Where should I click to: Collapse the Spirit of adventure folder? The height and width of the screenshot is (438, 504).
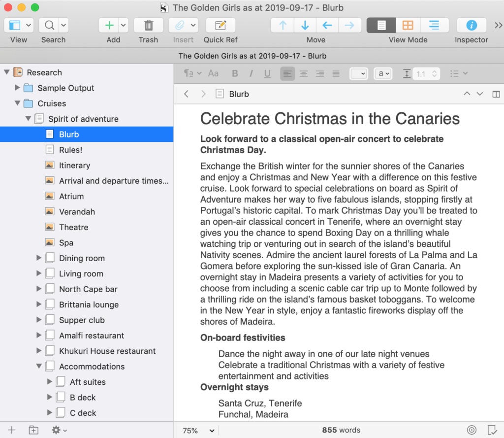click(x=29, y=118)
